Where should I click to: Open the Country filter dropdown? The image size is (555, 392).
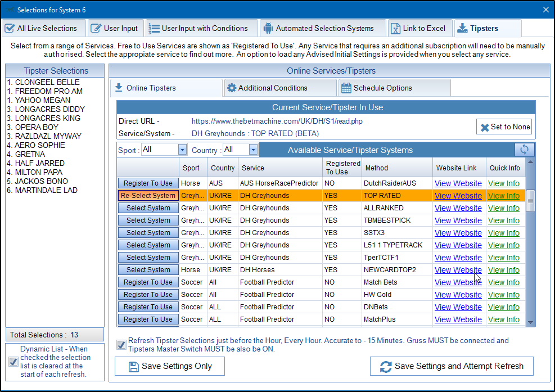[x=253, y=150]
